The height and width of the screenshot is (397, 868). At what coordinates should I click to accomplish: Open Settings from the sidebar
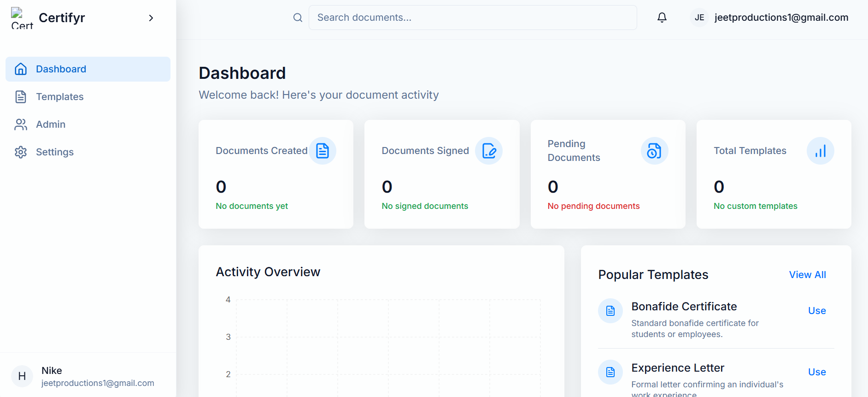[54, 152]
